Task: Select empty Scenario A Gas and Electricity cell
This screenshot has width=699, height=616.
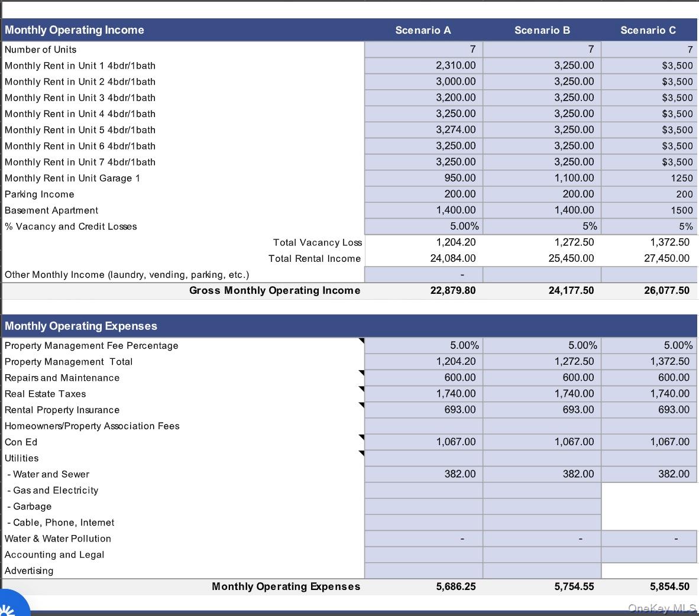Action: point(423,490)
